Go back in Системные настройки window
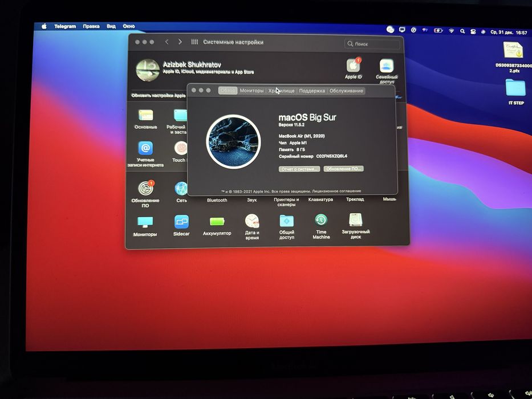The height and width of the screenshot is (399, 532). 166,42
